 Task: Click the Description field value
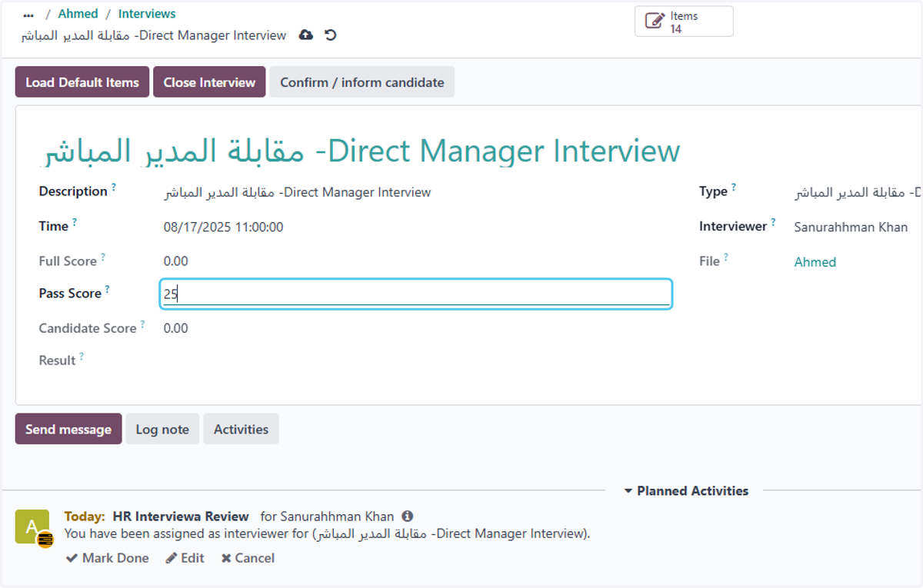pos(298,192)
